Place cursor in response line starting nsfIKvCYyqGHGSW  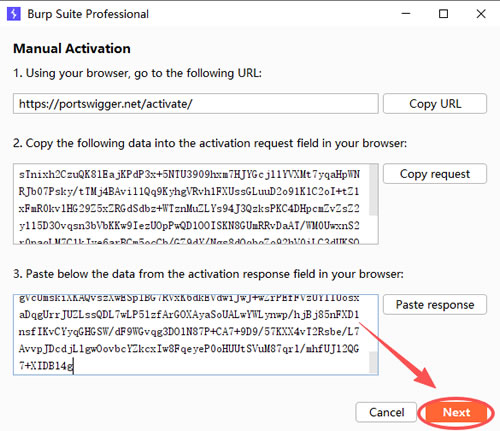(x=189, y=331)
